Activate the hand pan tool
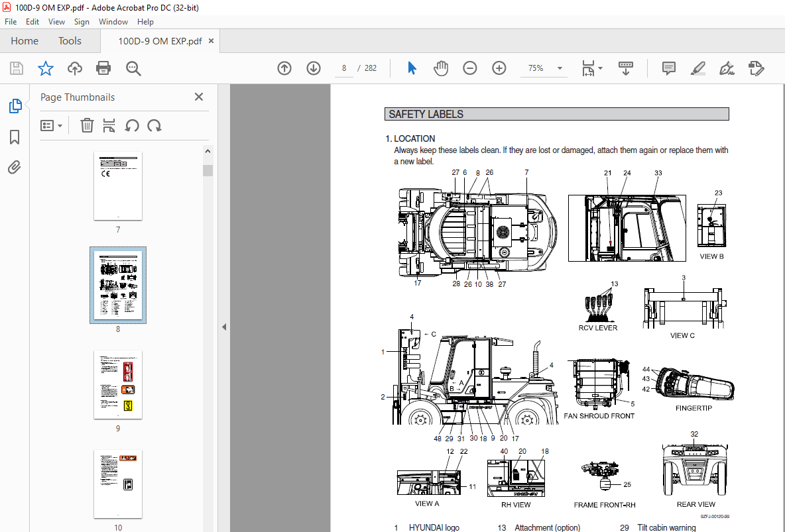The height and width of the screenshot is (532, 785). 440,68
